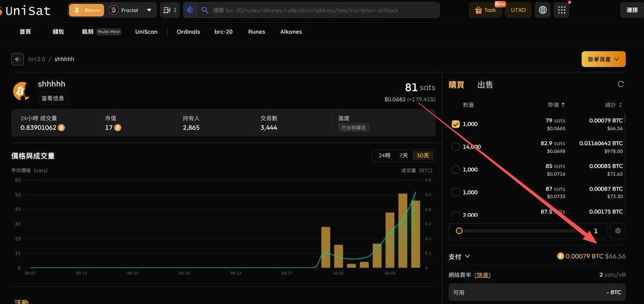The image size is (644, 304).
Task: Expand the network dropdown arrow
Action: pyautogui.click(x=149, y=10)
